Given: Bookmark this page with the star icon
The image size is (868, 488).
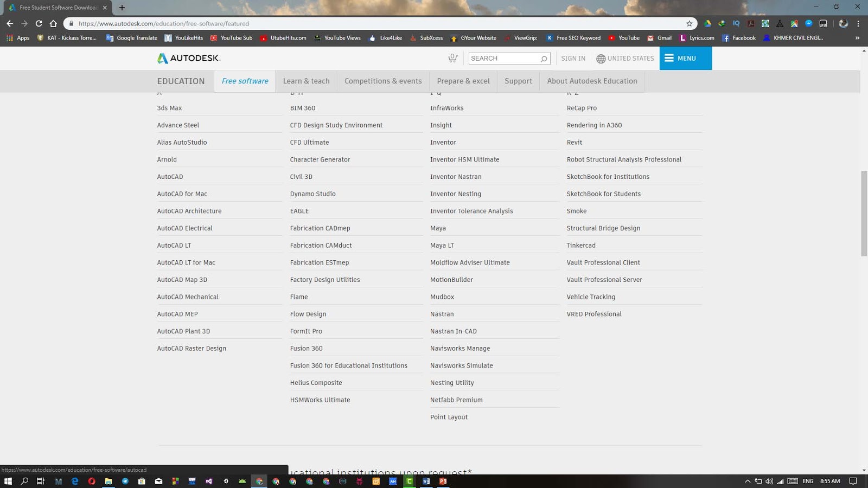Looking at the screenshot, I should pos(689,23).
